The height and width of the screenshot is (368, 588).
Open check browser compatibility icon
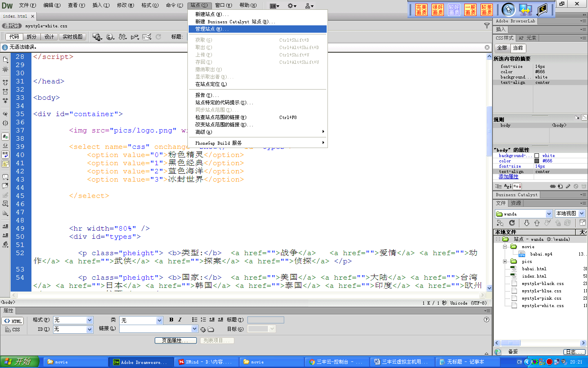click(147, 37)
